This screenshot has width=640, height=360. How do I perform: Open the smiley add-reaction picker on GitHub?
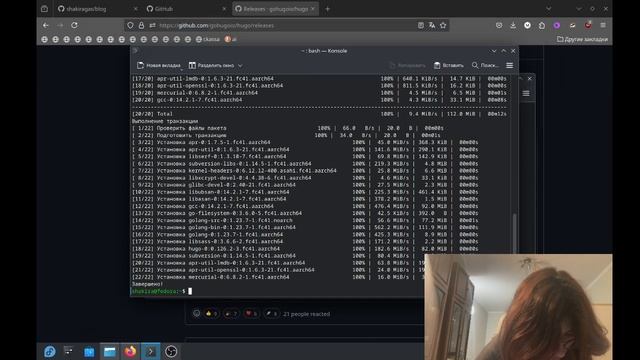pyautogui.click(x=196, y=313)
